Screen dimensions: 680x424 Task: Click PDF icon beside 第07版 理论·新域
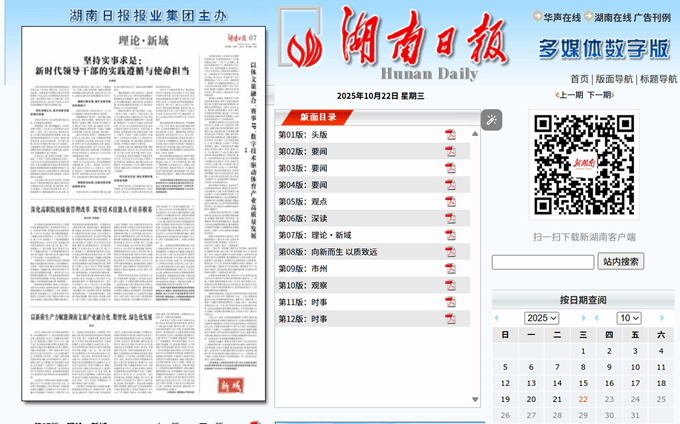[x=450, y=235]
